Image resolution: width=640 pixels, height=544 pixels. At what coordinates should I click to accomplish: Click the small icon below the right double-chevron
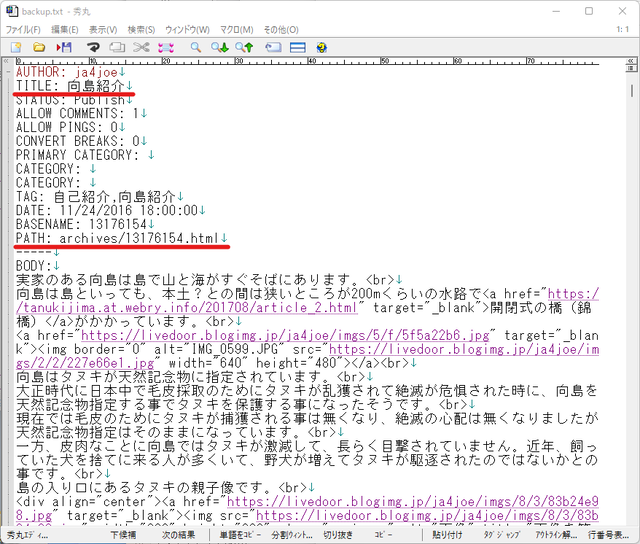tap(631, 69)
